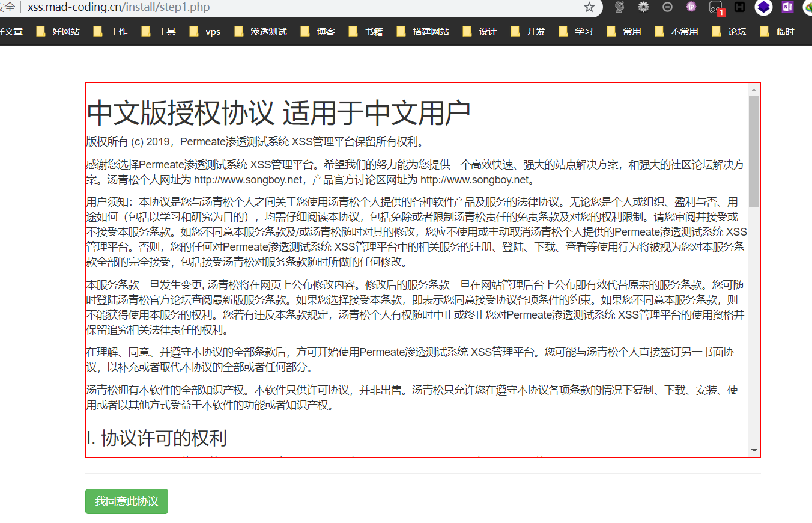Image resolution: width=812 pixels, height=523 pixels.
Task: Click the agreement scroll-up arrow
Action: (754, 90)
